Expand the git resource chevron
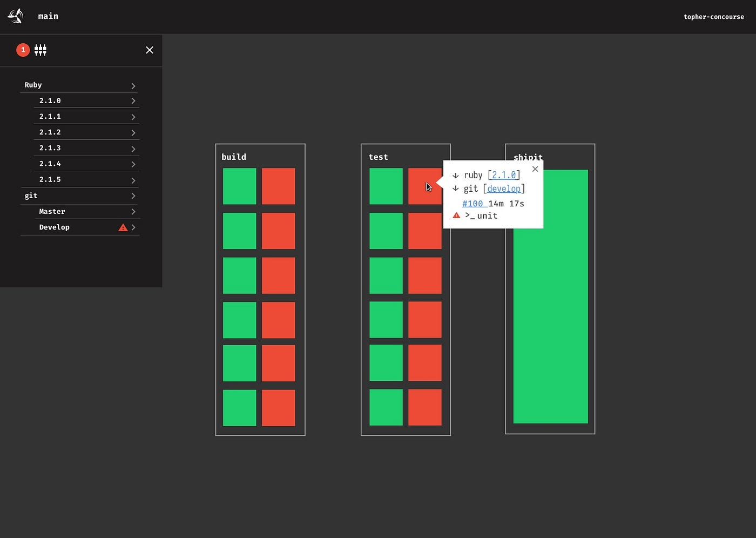Image resolution: width=756 pixels, height=538 pixels. click(x=133, y=196)
